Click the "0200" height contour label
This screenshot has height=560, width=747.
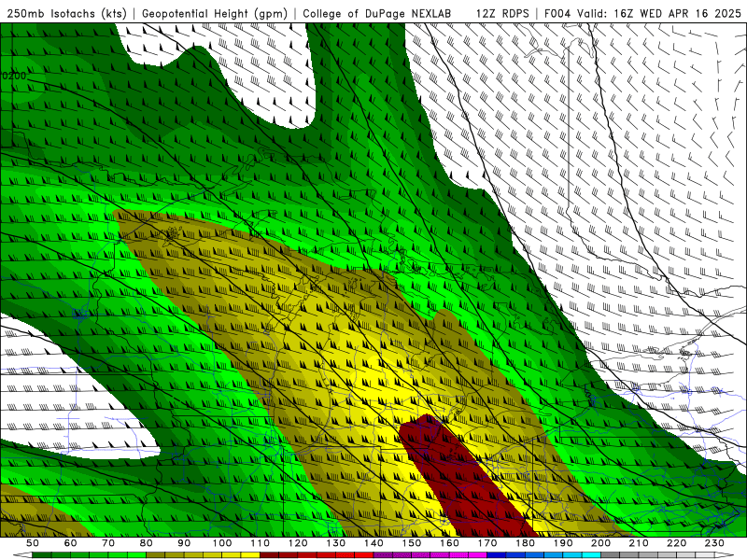14,76
